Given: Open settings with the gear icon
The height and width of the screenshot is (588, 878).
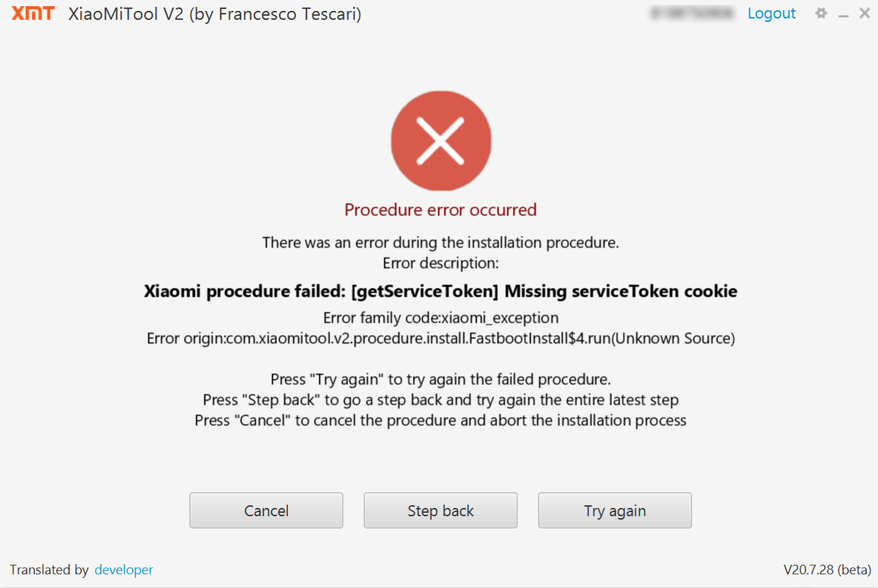Looking at the screenshot, I should coord(821,14).
